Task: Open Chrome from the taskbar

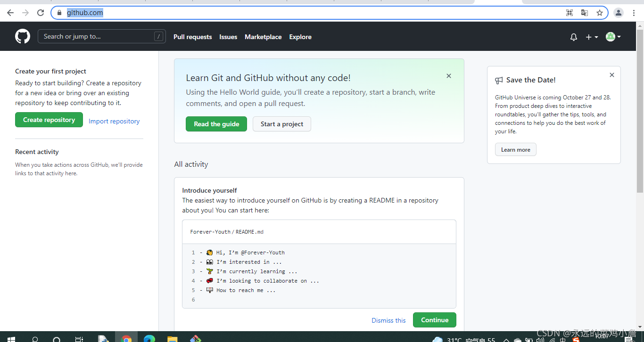Action: (126, 339)
